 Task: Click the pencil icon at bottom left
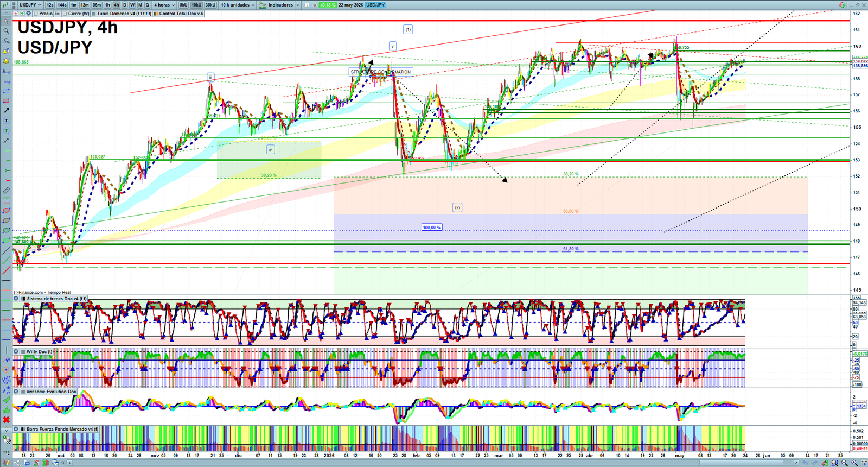click(7, 463)
